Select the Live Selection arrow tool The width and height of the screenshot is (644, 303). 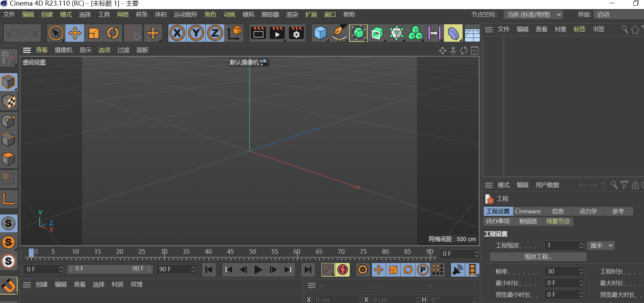pyautogui.click(x=56, y=33)
